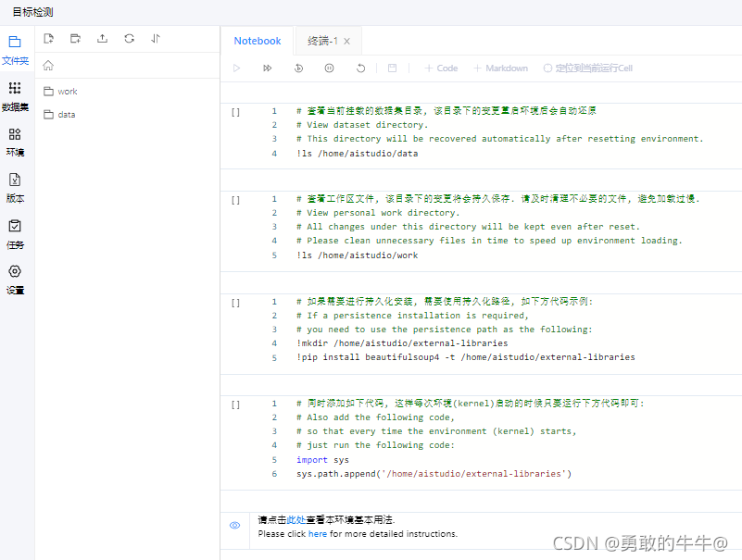The width and height of the screenshot is (742, 560).
Task: Click the line '!ls /home/aistudio/data'
Action: pos(358,154)
